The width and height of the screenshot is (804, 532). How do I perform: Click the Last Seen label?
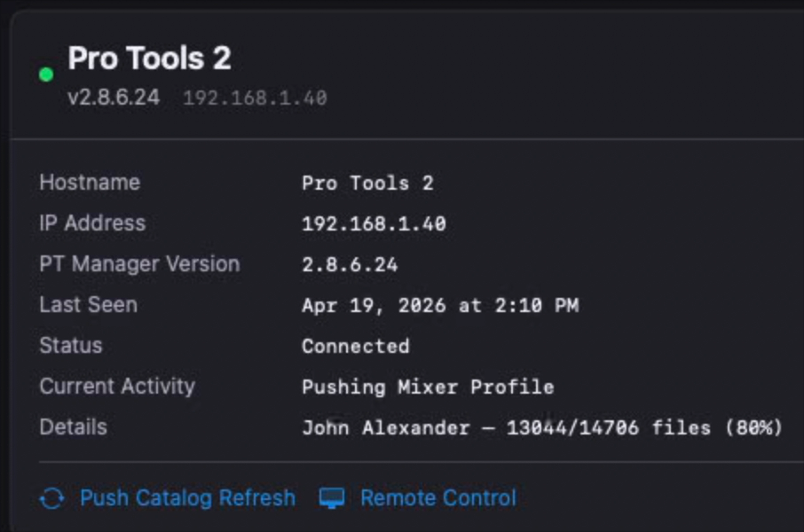(89, 305)
